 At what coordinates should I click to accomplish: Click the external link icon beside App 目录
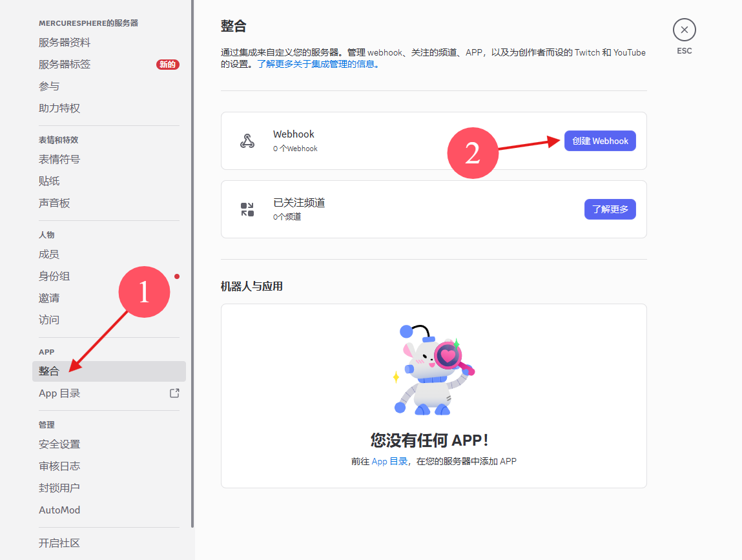click(x=174, y=393)
